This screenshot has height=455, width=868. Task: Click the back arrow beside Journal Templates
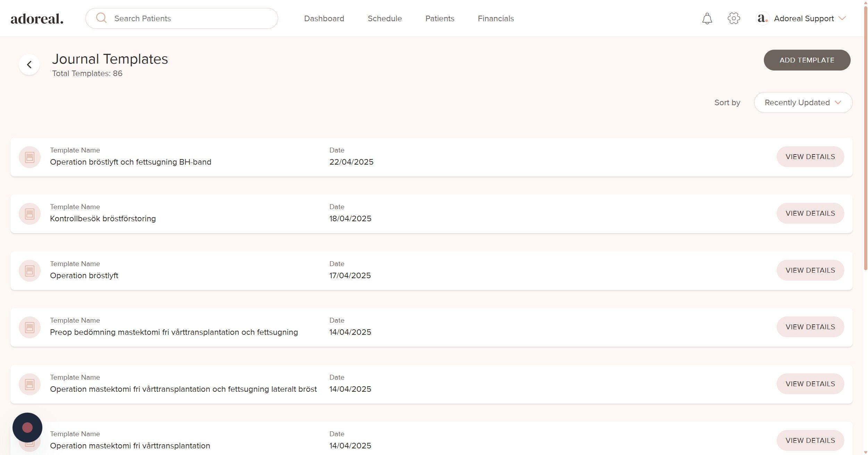coord(29,65)
